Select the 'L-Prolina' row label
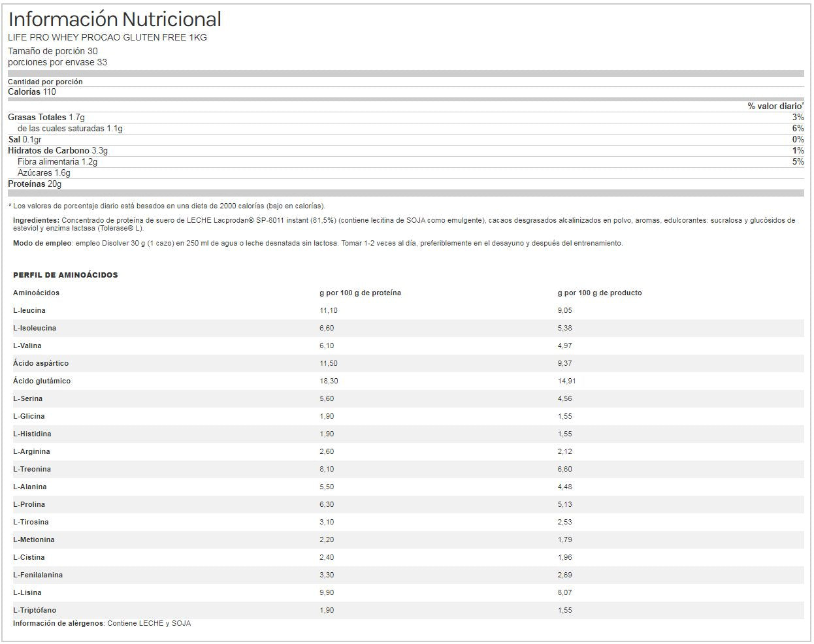The image size is (814, 644). point(30,504)
